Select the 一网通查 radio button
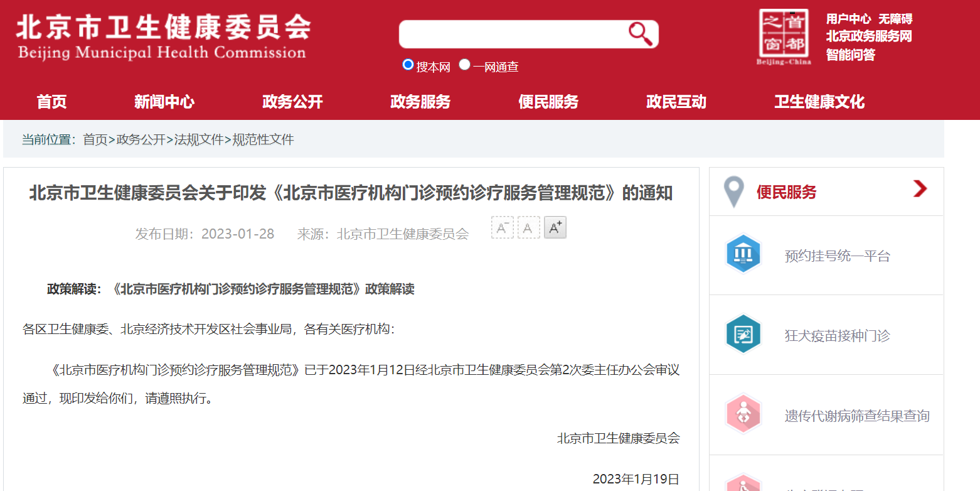The width and height of the screenshot is (980, 491). pos(464,65)
